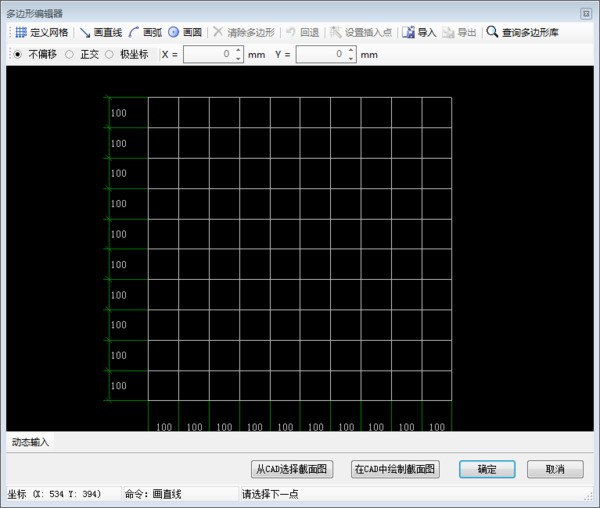The height and width of the screenshot is (508, 600).
Task: Click the Define Grid (定义网格) icon
Action: [21, 33]
